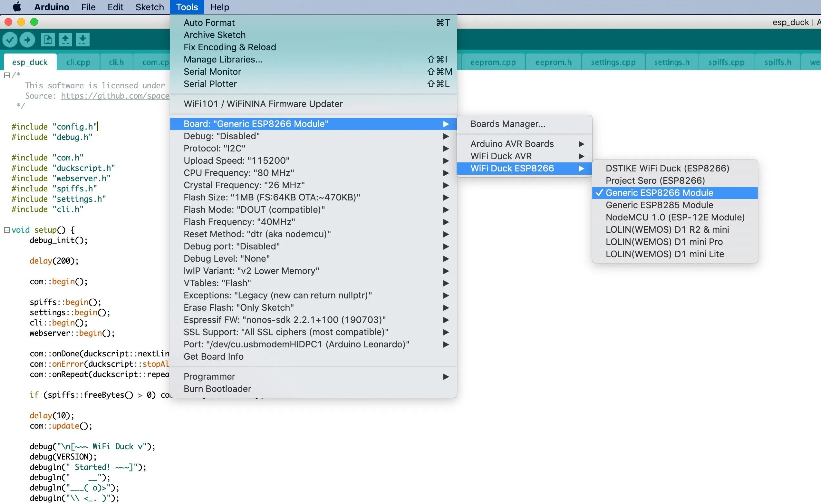Image resolution: width=821 pixels, height=504 pixels.
Task: Click Archive Sketch menu item
Action: pos(313,35)
